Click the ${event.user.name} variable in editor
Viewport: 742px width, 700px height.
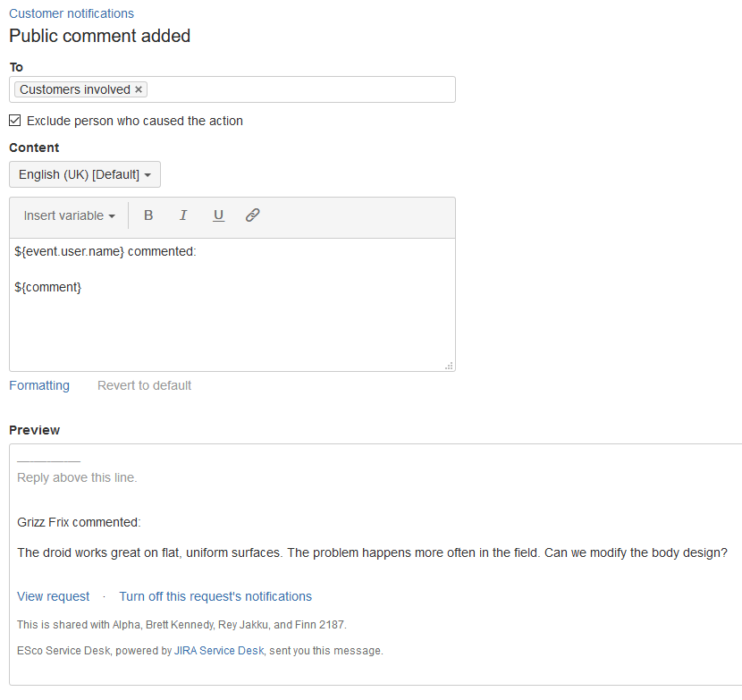click(x=69, y=251)
